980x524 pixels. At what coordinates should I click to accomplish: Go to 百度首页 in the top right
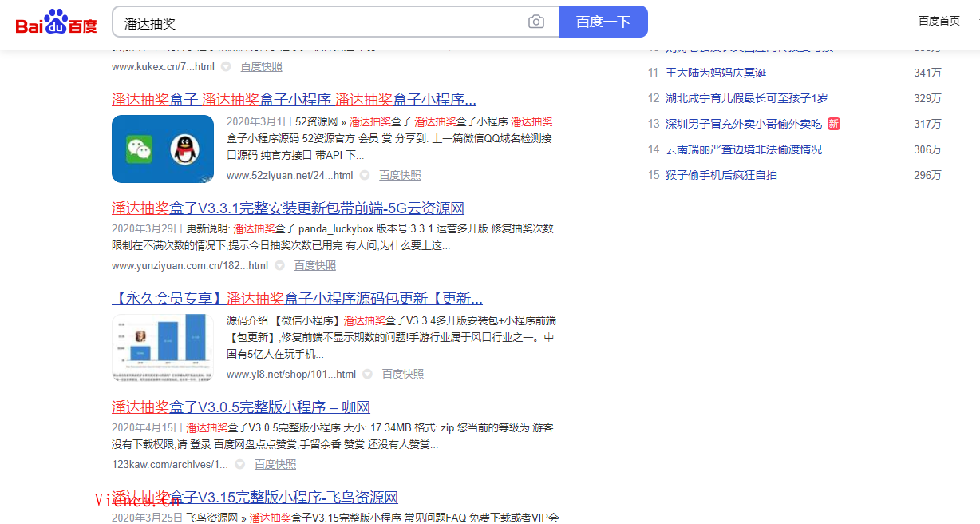(x=939, y=21)
